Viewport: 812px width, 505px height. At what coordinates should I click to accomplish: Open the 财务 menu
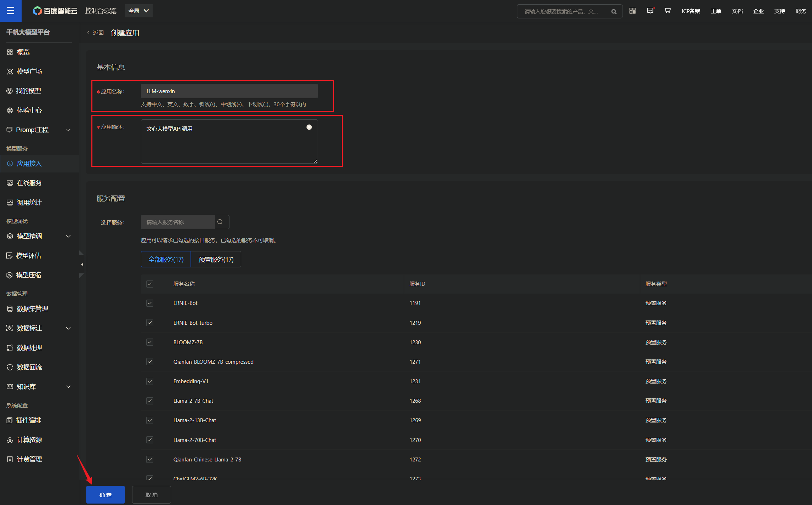(801, 11)
